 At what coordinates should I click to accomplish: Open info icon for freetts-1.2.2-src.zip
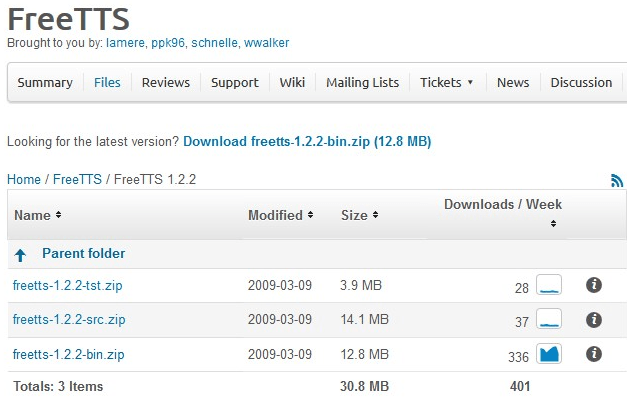(593, 320)
